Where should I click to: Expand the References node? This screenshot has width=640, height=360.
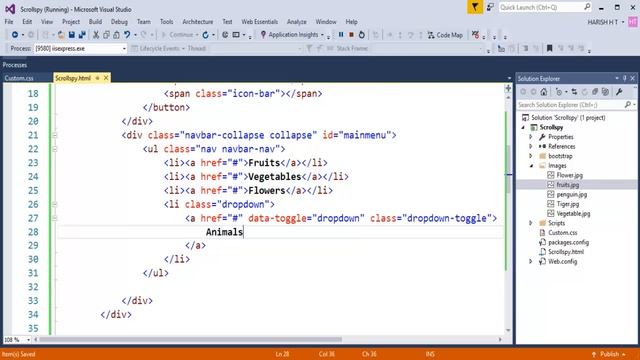point(531,147)
